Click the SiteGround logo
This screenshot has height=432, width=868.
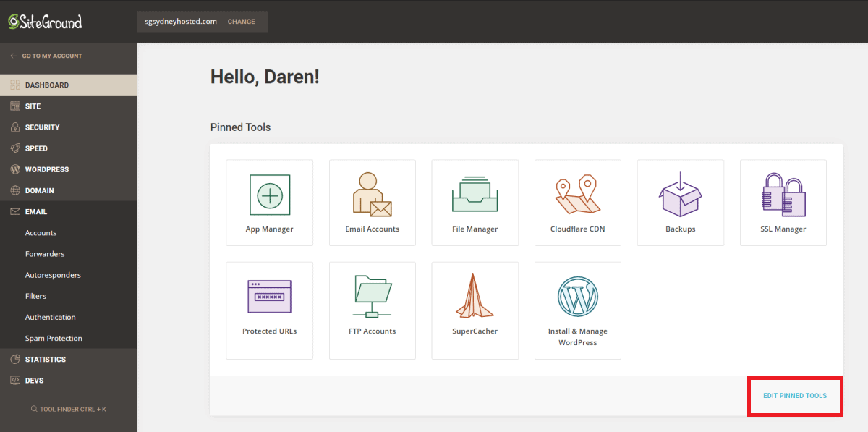45,22
